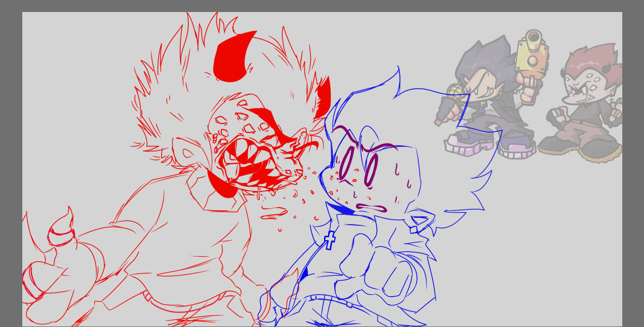Click the blue cross necklace pendant
Image resolution: width=644 pixels, height=327 pixels.
tap(329, 240)
